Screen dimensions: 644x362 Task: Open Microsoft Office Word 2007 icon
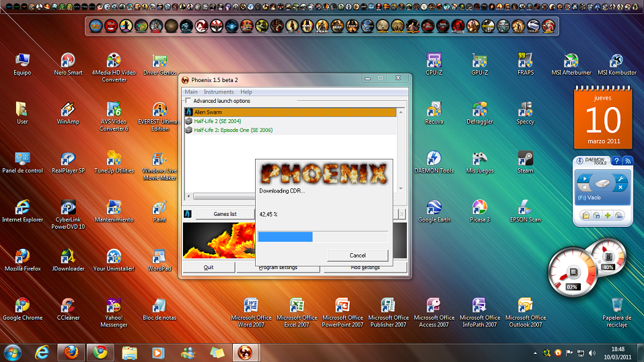click(x=251, y=312)
